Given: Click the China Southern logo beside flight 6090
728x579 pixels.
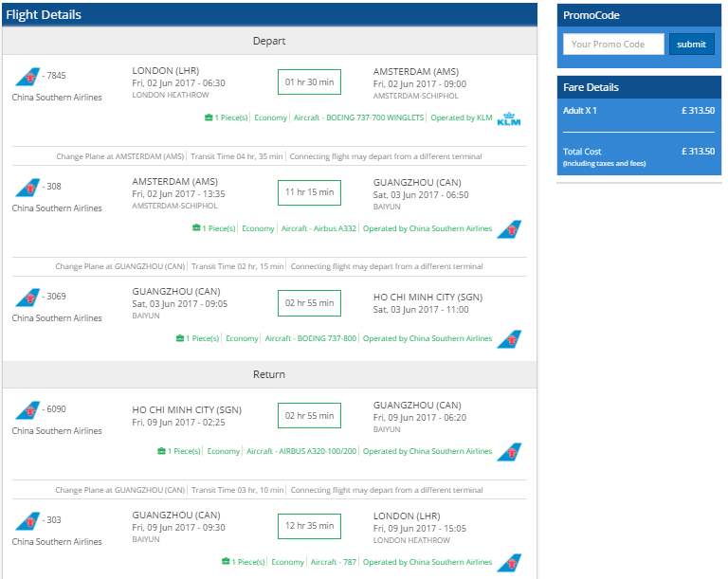Looking at the screenshot, I should tap(27, 410).
